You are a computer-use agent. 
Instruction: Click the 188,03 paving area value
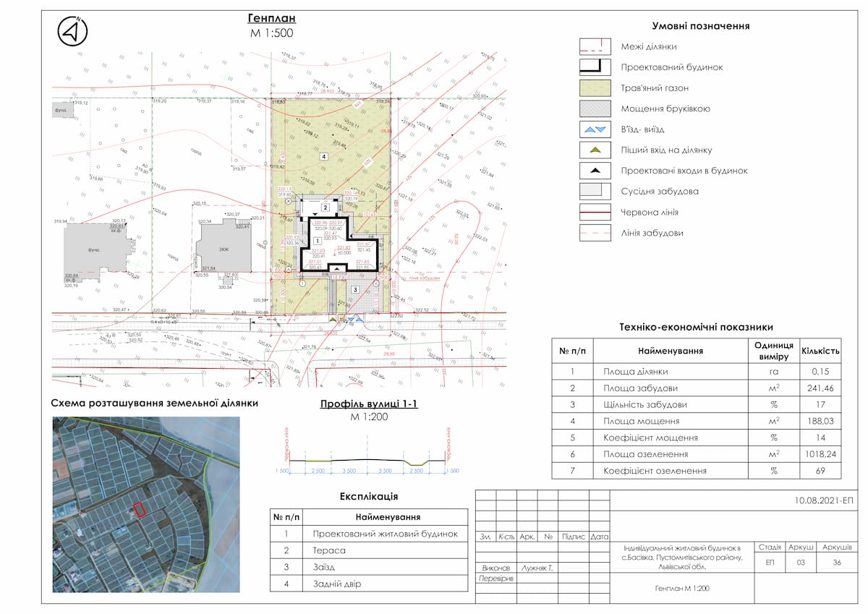(x=820, y=422)
